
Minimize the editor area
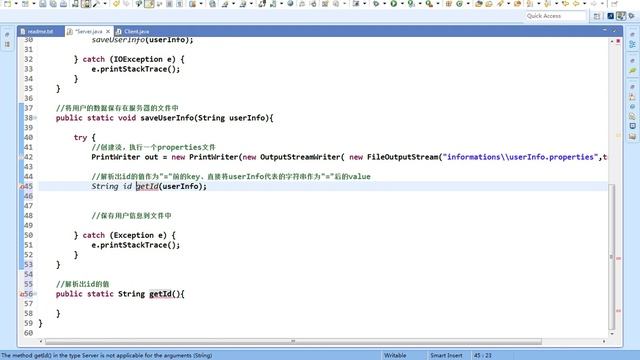point(604,30)
